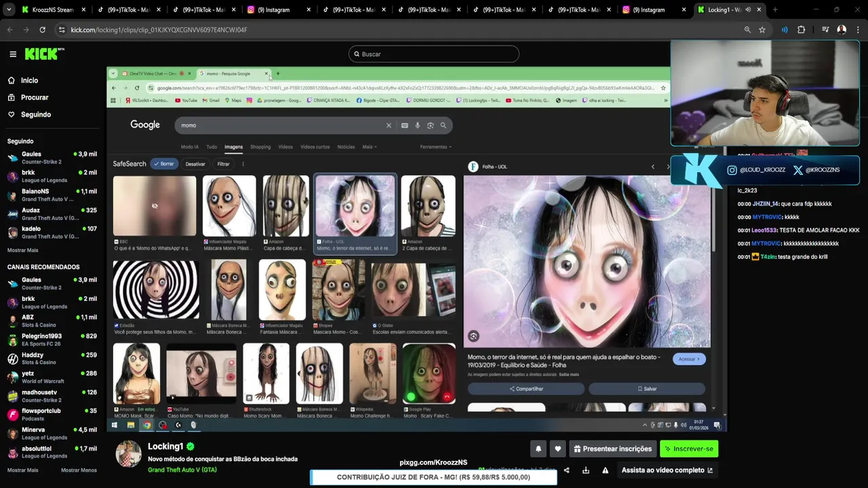Mute the Locking1 browser tab audio

tap(748, 10)
